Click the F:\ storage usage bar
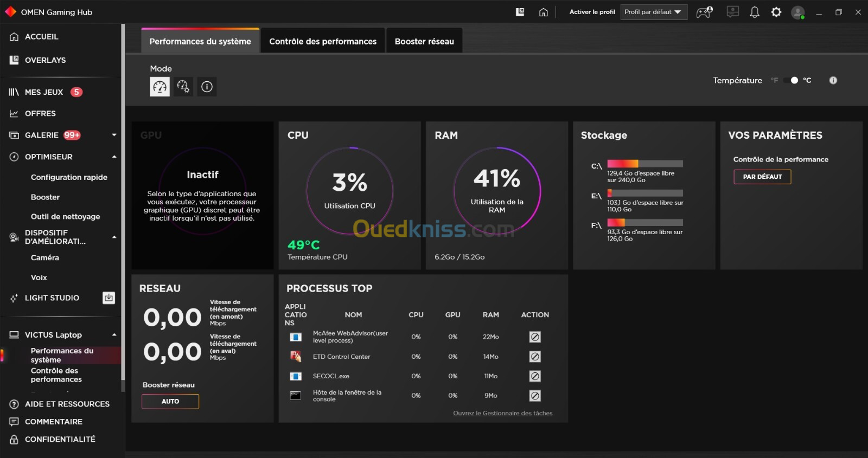Screen dimensions: 868x458 [645, 222]
